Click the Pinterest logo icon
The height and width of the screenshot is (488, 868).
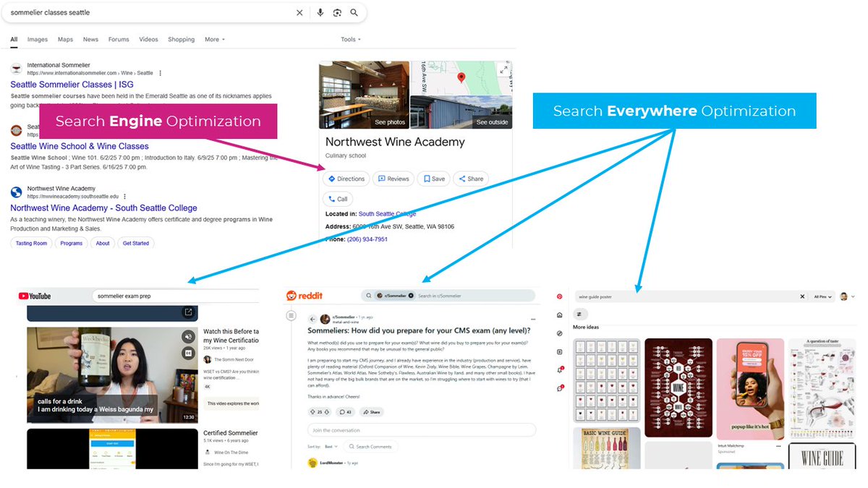(x=559, y=296)
